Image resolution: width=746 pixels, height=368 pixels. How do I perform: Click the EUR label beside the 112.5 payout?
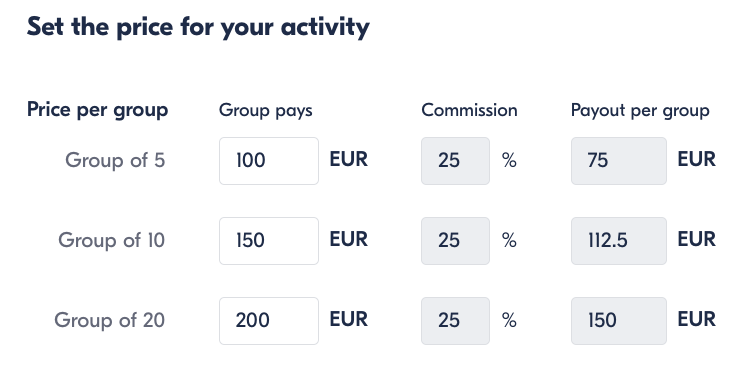[697, 239]
